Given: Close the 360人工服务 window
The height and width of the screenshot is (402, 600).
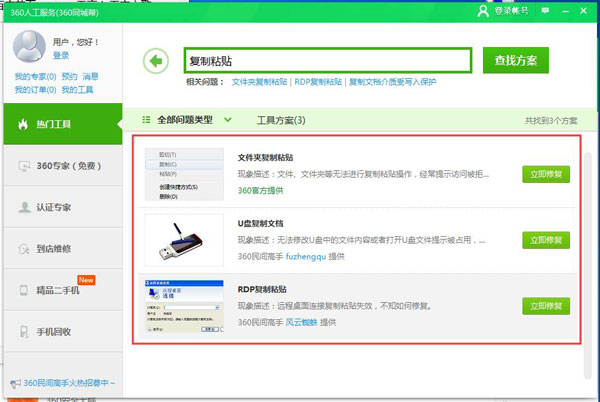Looking at the screenshot, I should 583,11.
